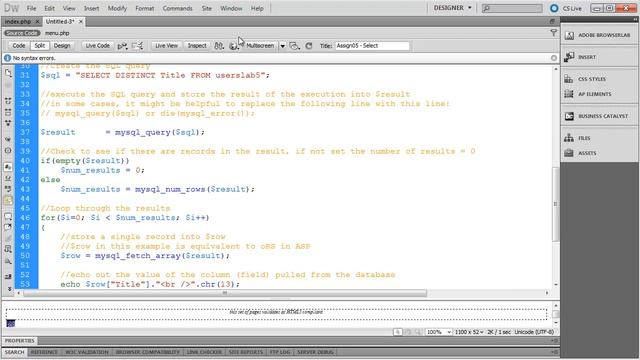The height and width of the screenshot is (360, 640).
Task: Click the Open Documents icon in coding toolbar
Action: click(8, 73)
